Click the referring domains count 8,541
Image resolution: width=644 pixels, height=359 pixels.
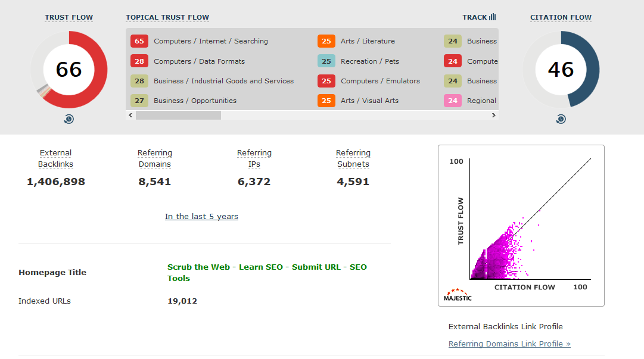tap(154, 182)
